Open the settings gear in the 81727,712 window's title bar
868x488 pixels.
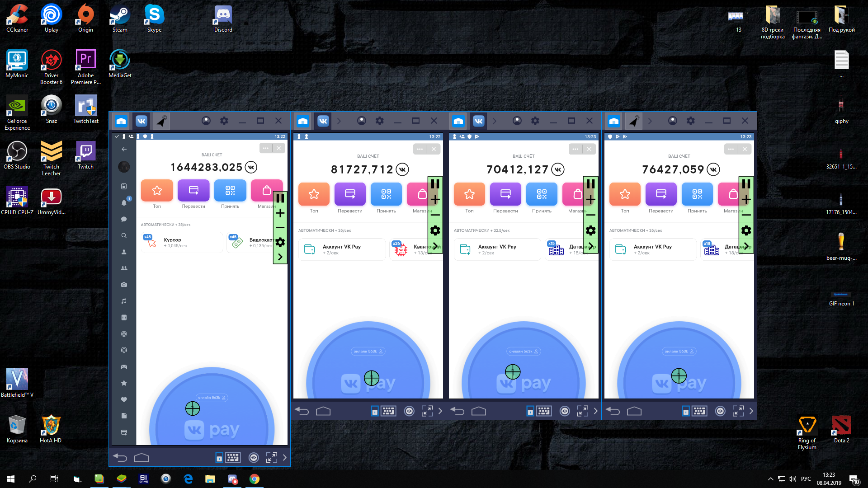(380, 121)
